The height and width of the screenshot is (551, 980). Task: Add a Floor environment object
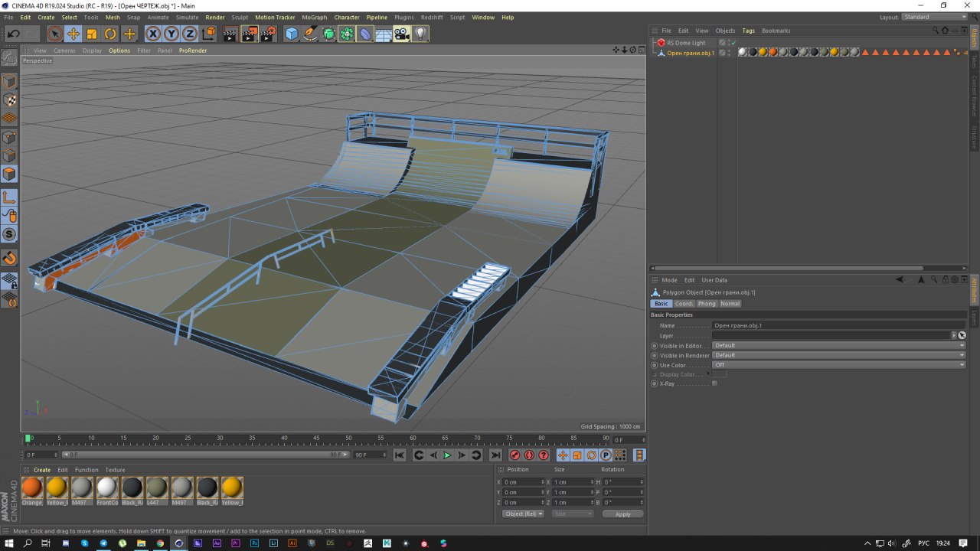click(384, 34)
